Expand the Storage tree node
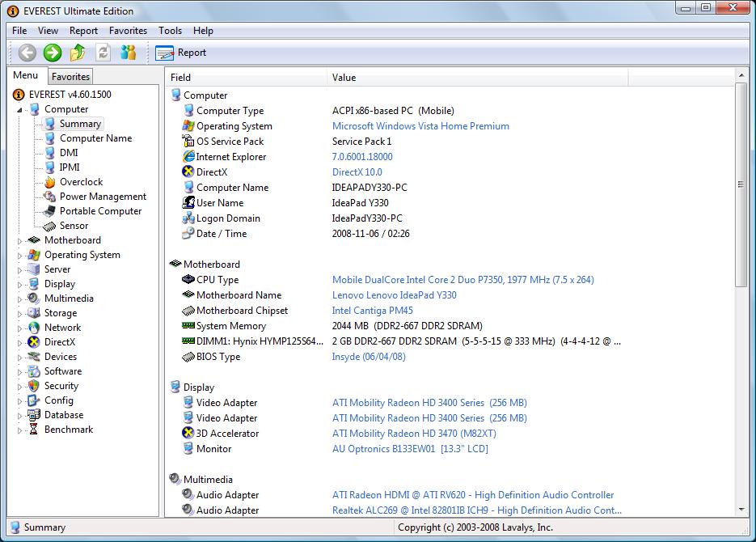This screenshot has height=542, width=756. 19,313
